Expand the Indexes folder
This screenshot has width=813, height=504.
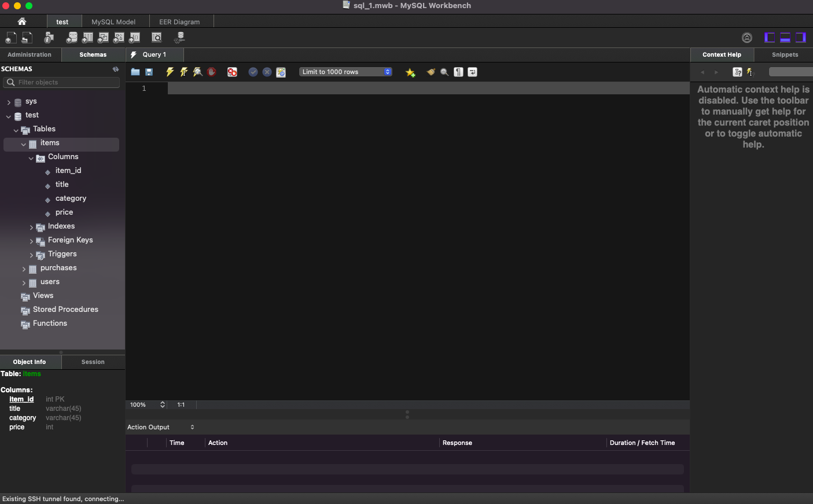point(31,227)
